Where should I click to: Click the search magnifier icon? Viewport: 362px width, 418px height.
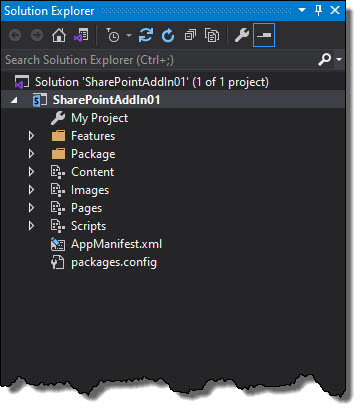click(324, 60)
